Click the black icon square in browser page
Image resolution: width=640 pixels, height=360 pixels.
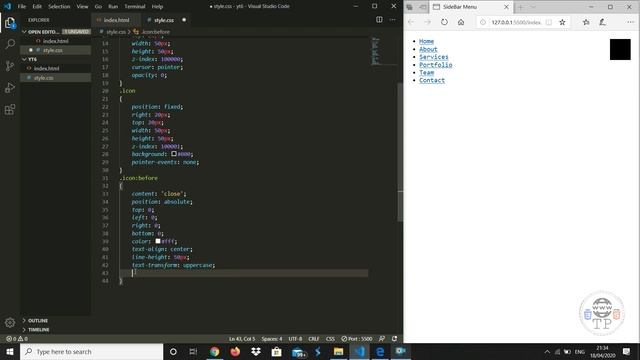(620, 49)
